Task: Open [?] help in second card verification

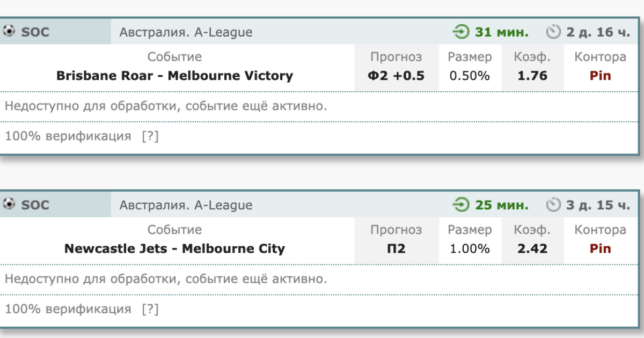Action: pos(150,309)
